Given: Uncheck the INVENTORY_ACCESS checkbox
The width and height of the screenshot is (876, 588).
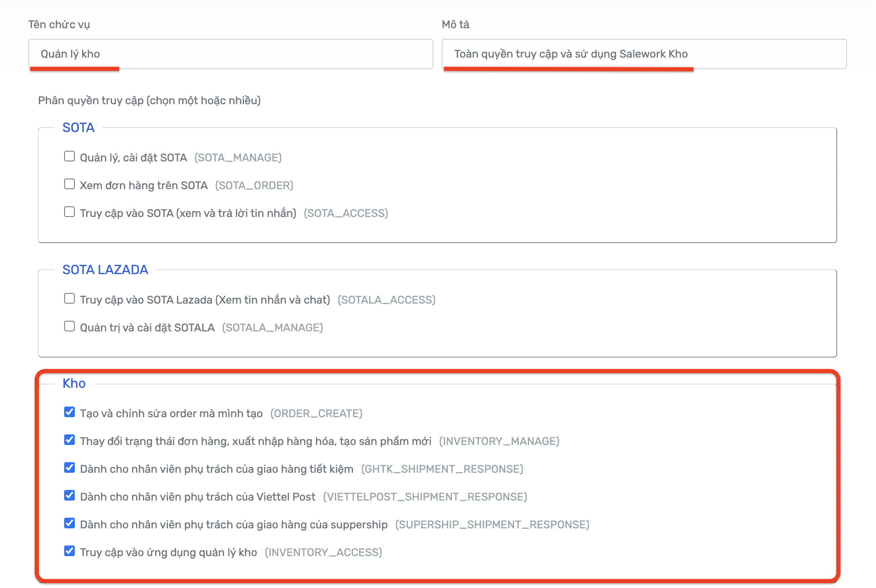Looking at the screenshot, I should 69,551.
